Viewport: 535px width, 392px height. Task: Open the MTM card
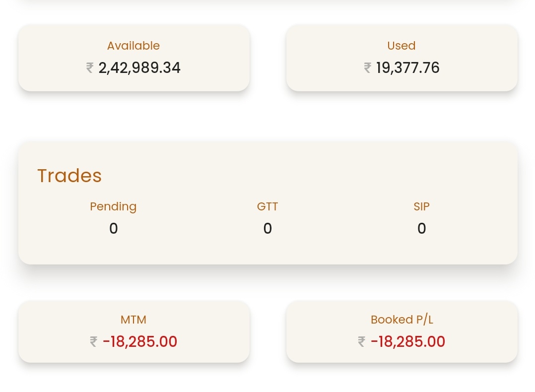(134, 331)
